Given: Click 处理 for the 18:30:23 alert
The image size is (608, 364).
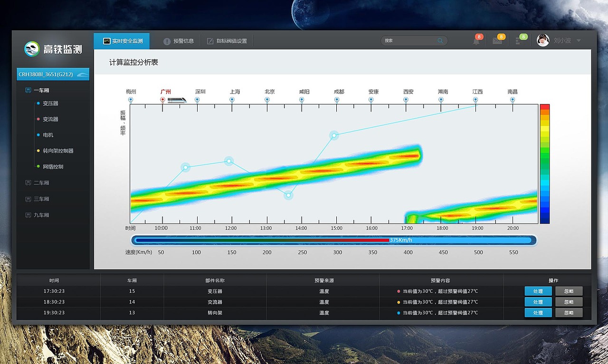Looking at the screenshot, I should point(538,302).
